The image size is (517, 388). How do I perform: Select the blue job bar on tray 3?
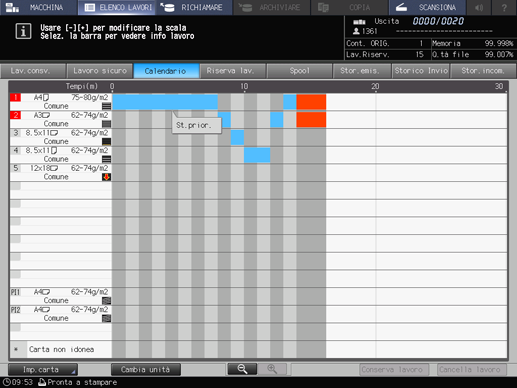[x=237, y=137]
